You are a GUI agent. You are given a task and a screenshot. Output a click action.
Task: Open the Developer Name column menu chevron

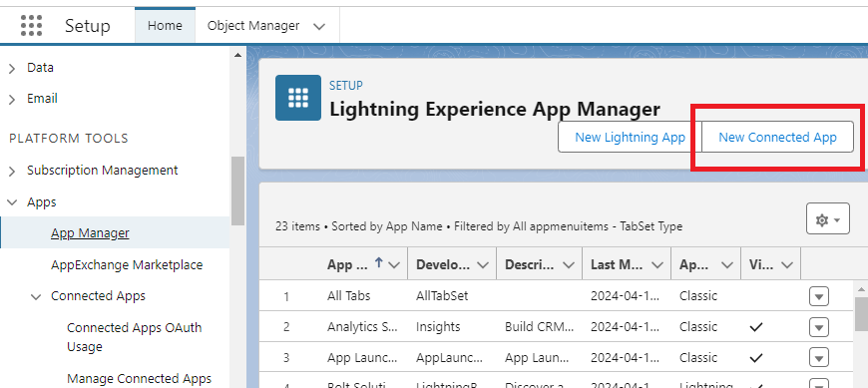pos(483,265)
